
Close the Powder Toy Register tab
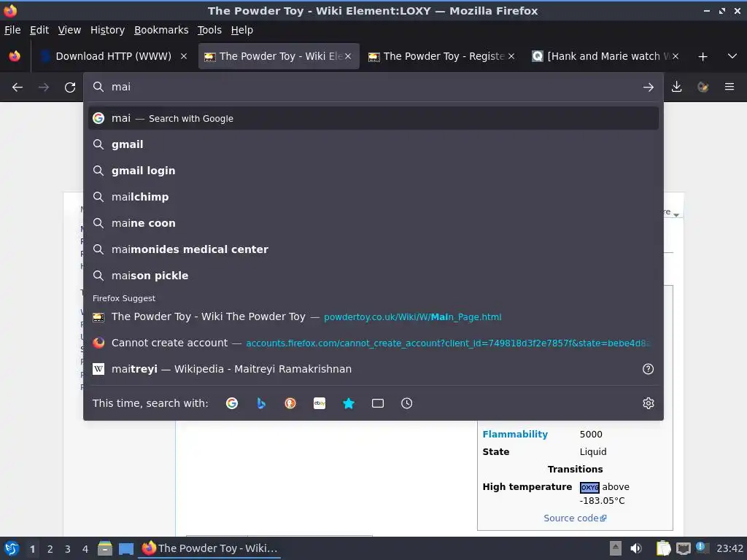[511, 56]
